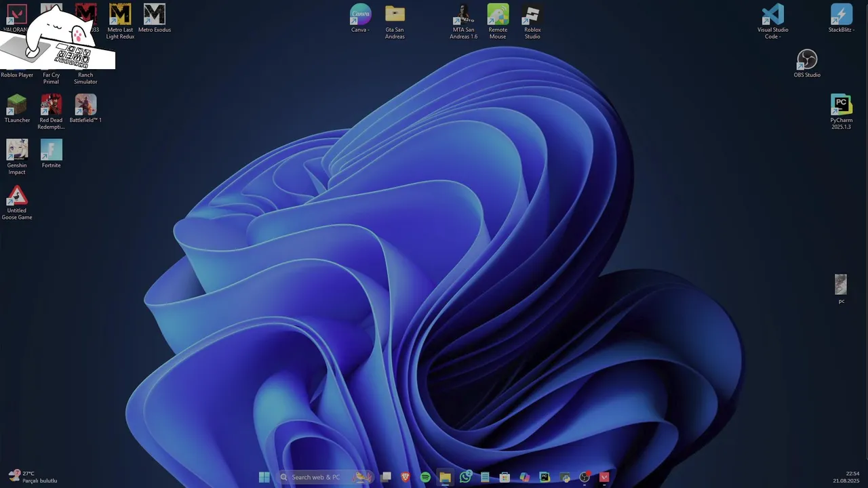Viewport: 868px width, 488px height.
Task: Open Microsoft Store from the taskbar
Action: click(505, 477)
